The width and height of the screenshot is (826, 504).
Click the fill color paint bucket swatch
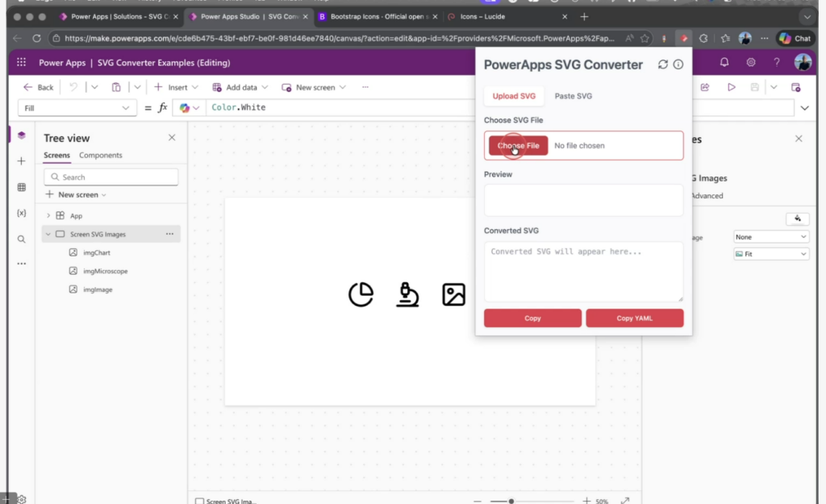click(x=798, y=219)
